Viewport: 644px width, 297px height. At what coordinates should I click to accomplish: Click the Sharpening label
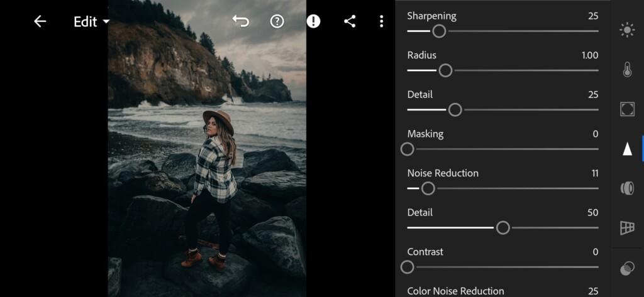click(431, 16)
